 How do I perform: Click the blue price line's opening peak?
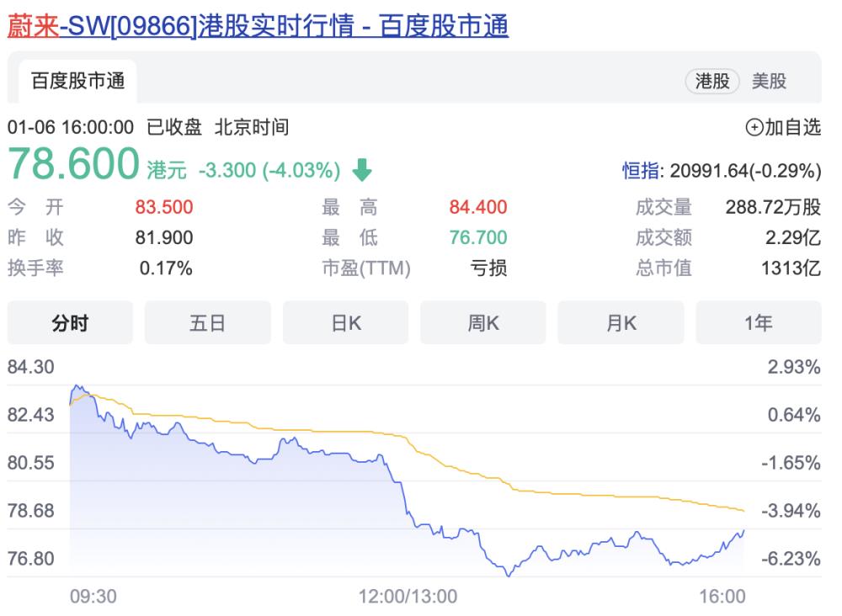tap(77, 385)
